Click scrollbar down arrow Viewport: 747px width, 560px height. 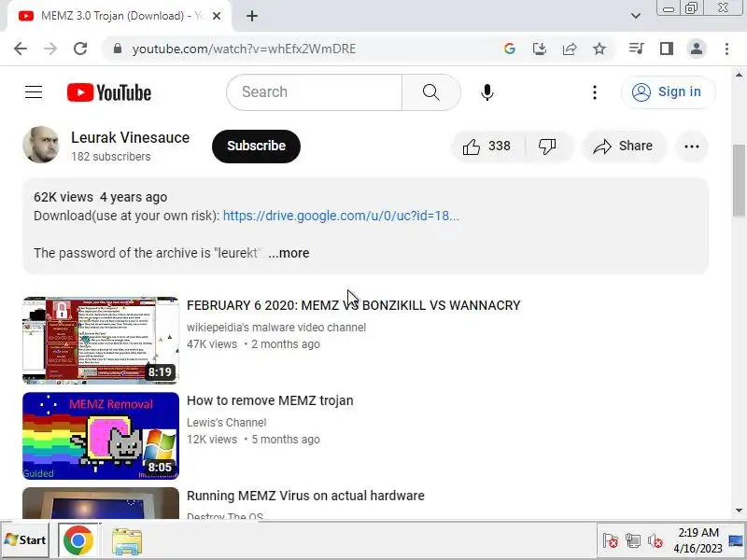coord(739,510)
